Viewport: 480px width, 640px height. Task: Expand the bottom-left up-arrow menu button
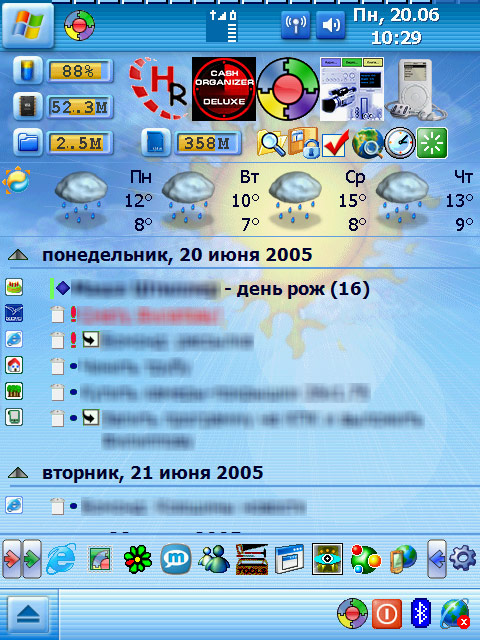point(28,614)
